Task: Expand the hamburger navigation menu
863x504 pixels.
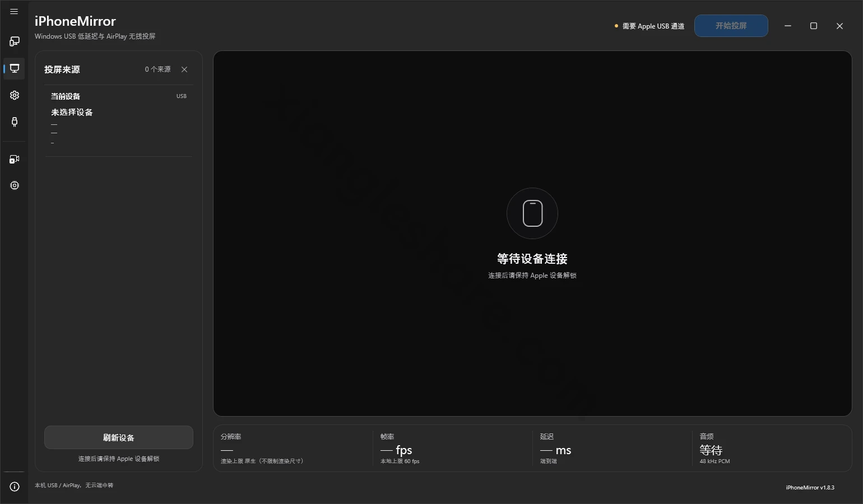Action: [x=14, y=11]
